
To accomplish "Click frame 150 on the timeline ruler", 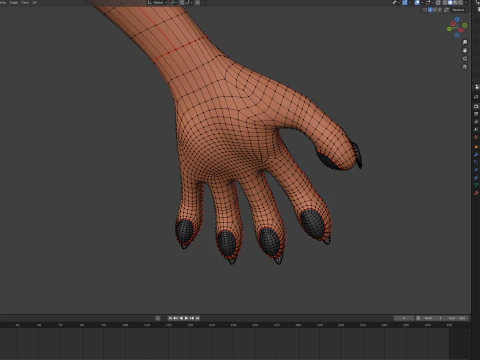I will 233,325.
